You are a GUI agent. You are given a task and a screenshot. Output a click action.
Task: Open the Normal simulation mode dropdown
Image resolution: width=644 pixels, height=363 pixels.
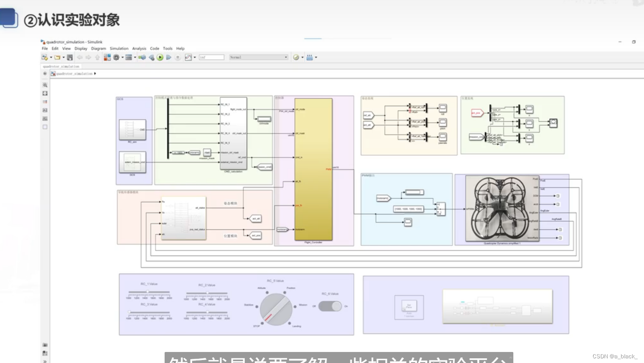click(x=259, y=57)
